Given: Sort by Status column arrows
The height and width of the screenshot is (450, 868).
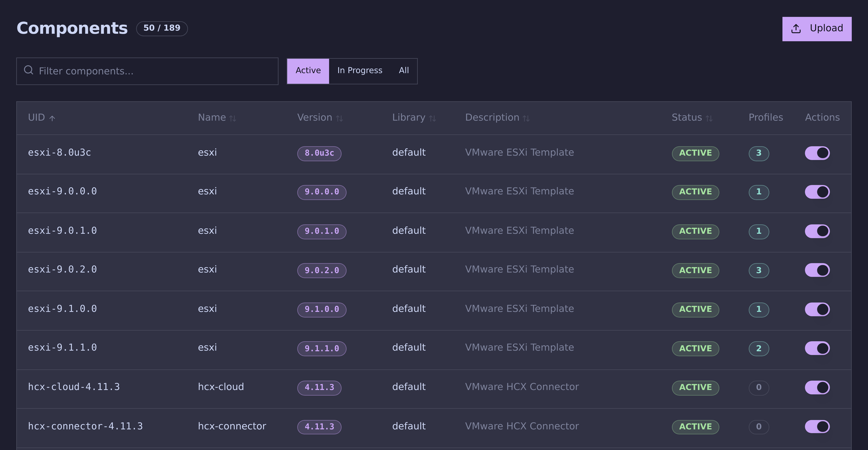Looking at the screenshot, I should (x=709, y=118).
